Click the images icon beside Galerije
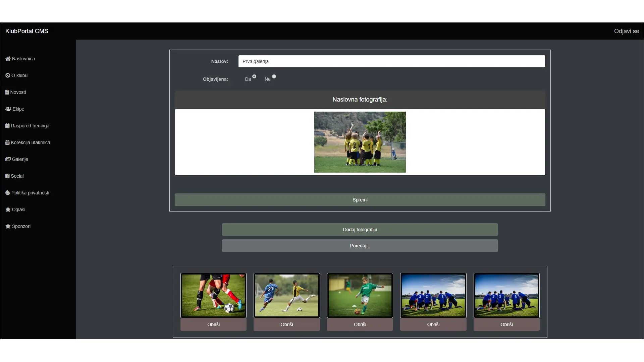This screenshot has height=362, width=644. point(8,159)
